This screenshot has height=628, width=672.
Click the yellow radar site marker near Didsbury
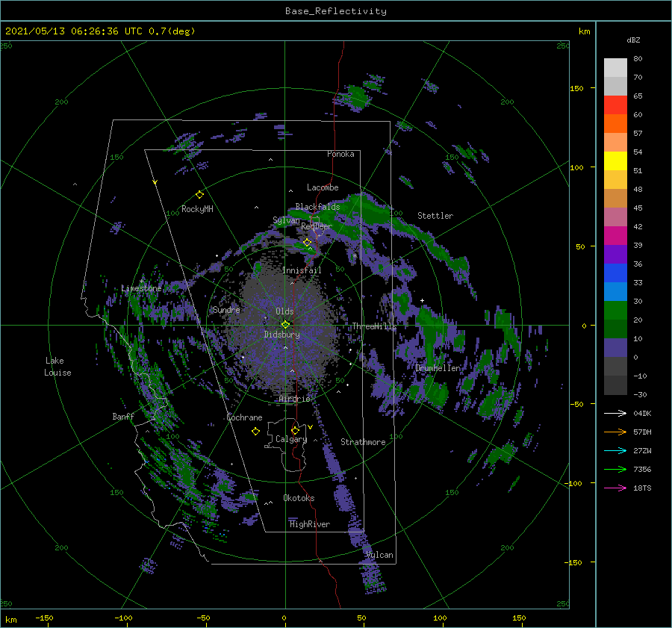pyautogui.click(x=285, y=325)
